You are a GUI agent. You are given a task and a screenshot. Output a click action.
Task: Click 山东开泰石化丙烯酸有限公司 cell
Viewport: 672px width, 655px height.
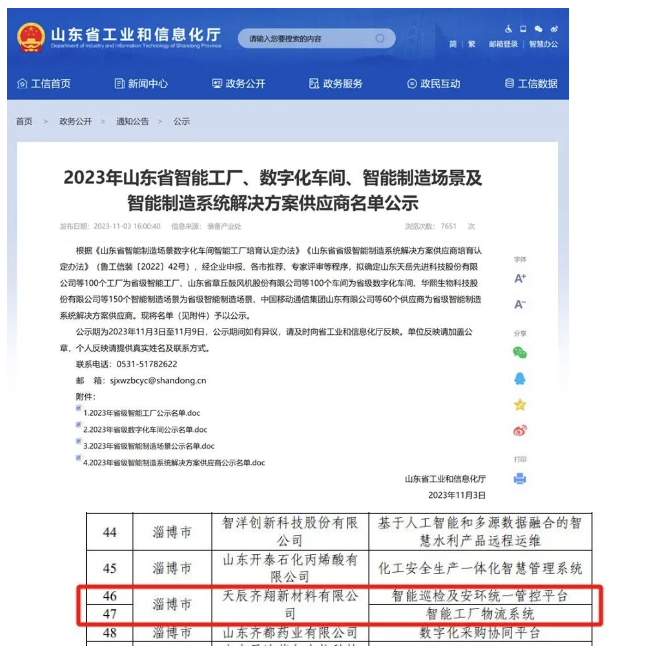[290, 568]
